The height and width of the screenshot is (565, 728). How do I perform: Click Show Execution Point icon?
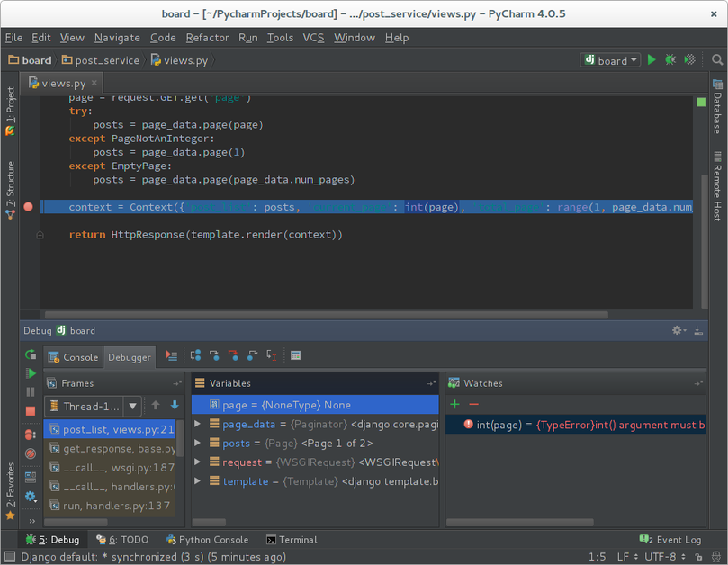point(172,356)
